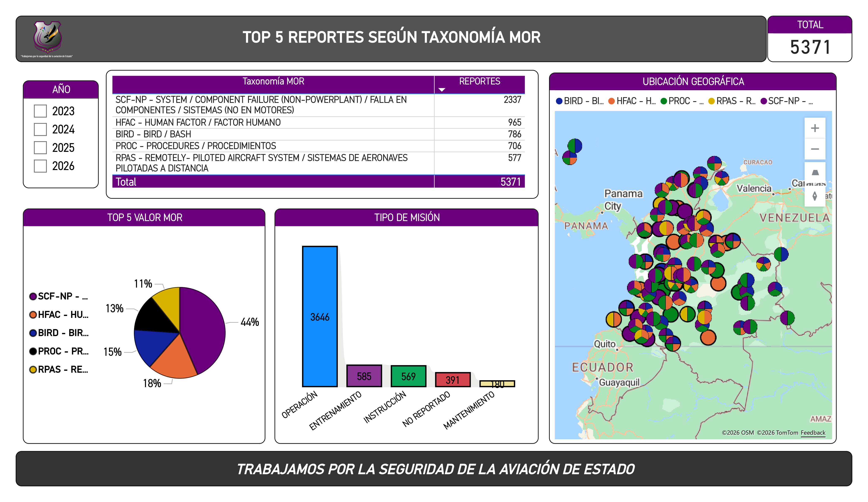Sort by Taxonomía MOR column header
Screen dimensions: 868x502
click(273, 81)
